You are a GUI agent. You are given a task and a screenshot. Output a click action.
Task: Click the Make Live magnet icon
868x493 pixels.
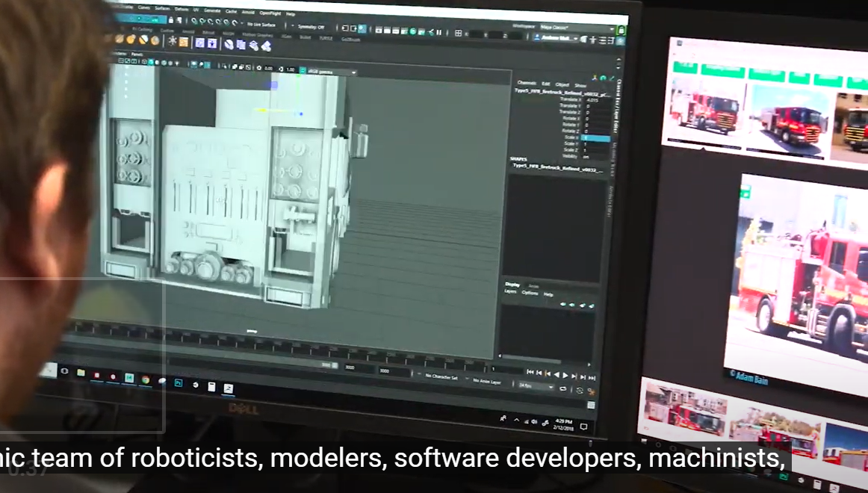[235, 22]
